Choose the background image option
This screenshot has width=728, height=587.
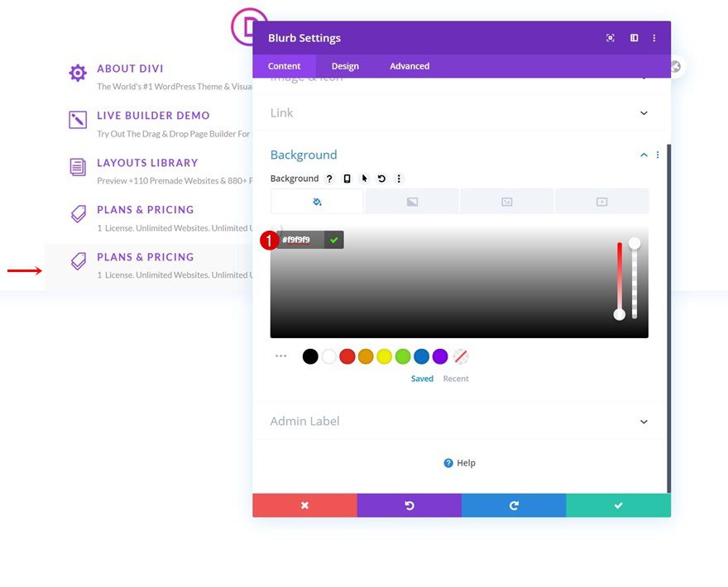pos(506,200)
